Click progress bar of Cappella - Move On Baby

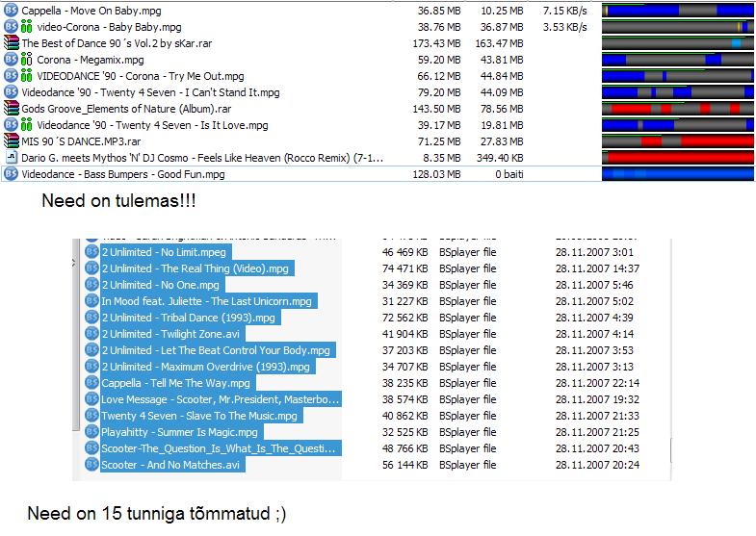pyautogui.click(x=677, y=11)
